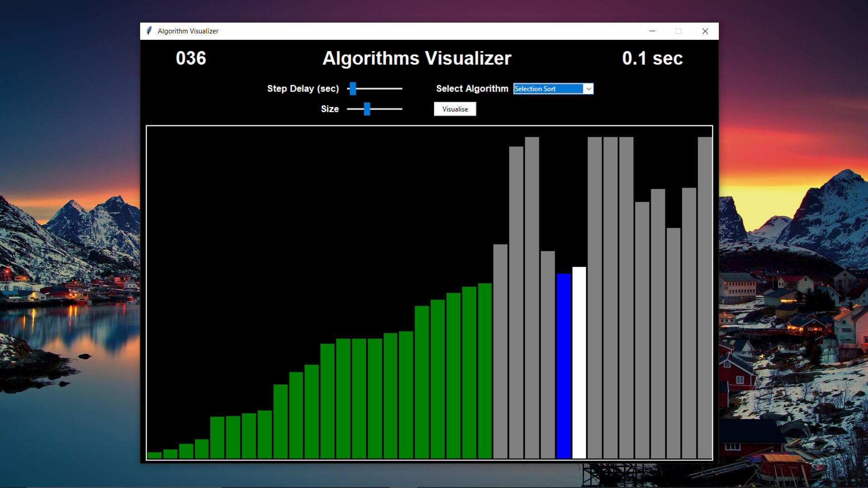This screenshot has width=868, height=488.
Task: Open the Select Algorithm dropdown arrow
Action: pyautogui.click(x=588, y=89)
